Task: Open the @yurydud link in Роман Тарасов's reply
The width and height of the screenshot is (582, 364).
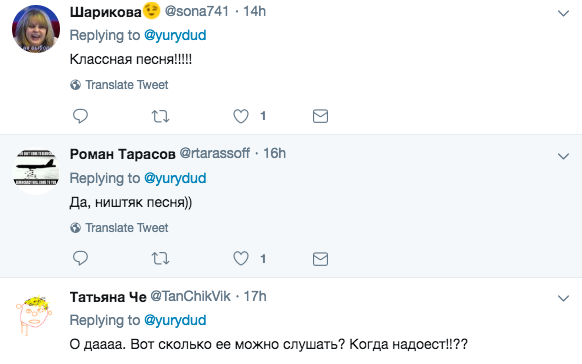Action: tap(175, 178)
